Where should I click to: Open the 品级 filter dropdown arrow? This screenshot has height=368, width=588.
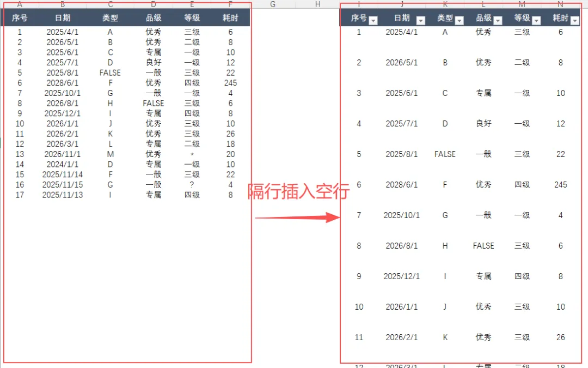pos(498,21)
